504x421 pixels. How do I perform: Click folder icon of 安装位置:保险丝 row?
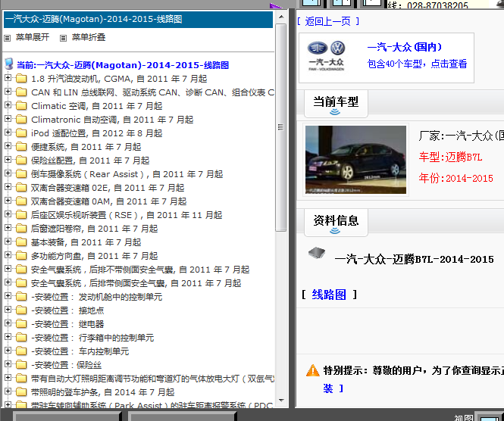[21, 365]
